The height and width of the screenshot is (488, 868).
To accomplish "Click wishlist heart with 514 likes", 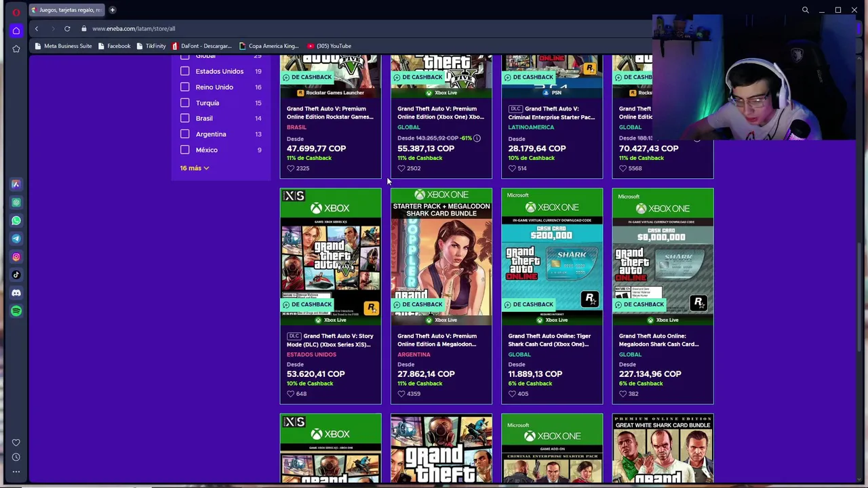I will (x=512, y=168).
